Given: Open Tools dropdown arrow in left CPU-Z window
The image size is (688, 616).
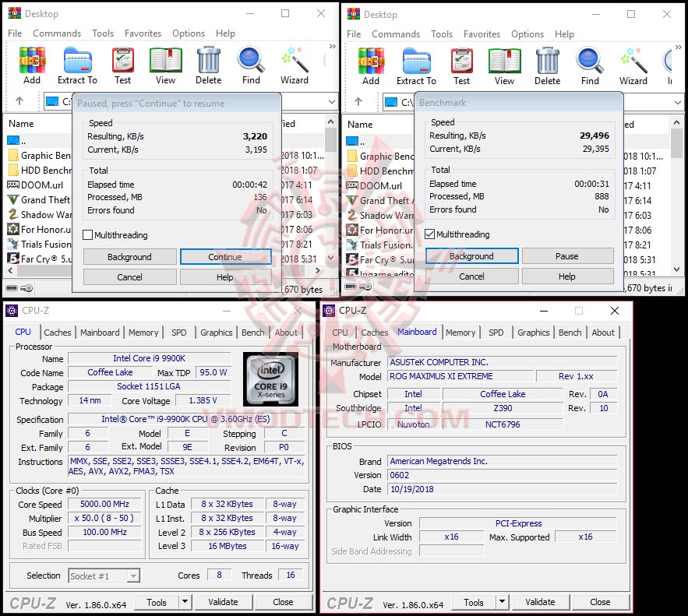Looking at the screenshot, I should [x=185, y=601].
